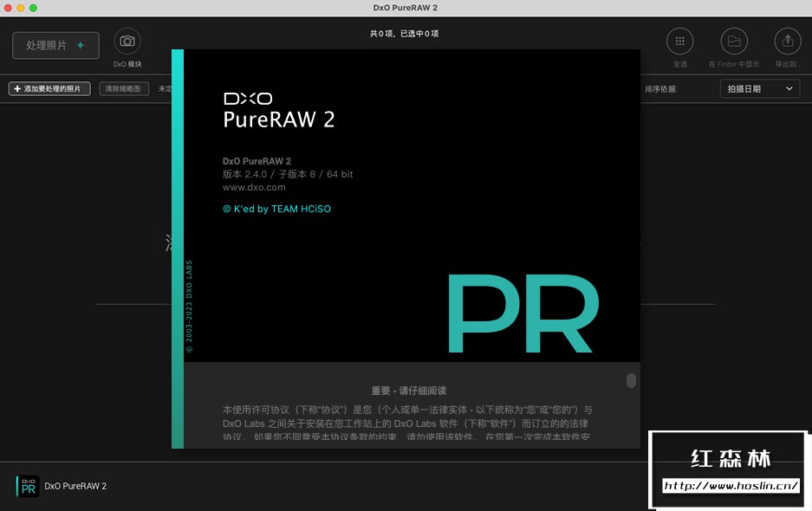
Task: Click the 清除缩略图 clear thumbnails button
Action: [124, 88]
